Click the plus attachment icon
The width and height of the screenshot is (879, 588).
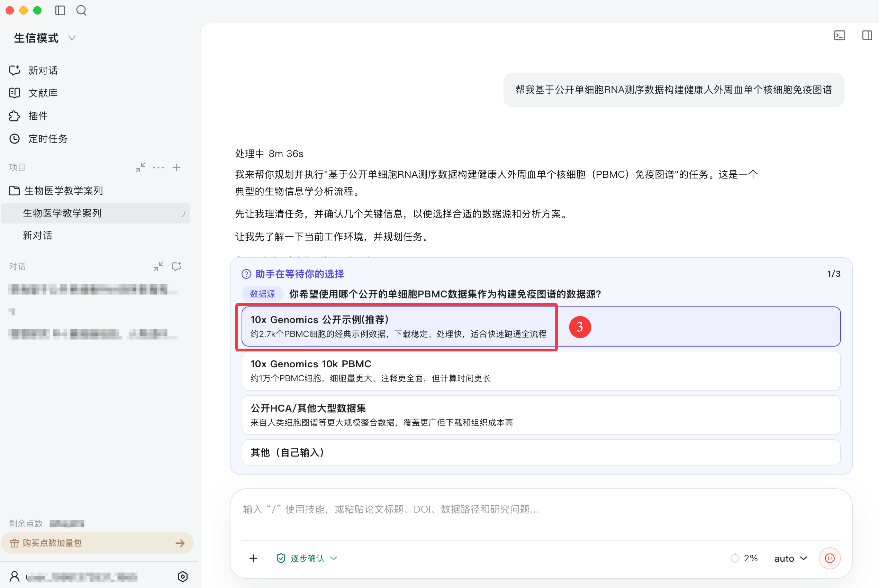pyautogui.click(x=254, y=558)
